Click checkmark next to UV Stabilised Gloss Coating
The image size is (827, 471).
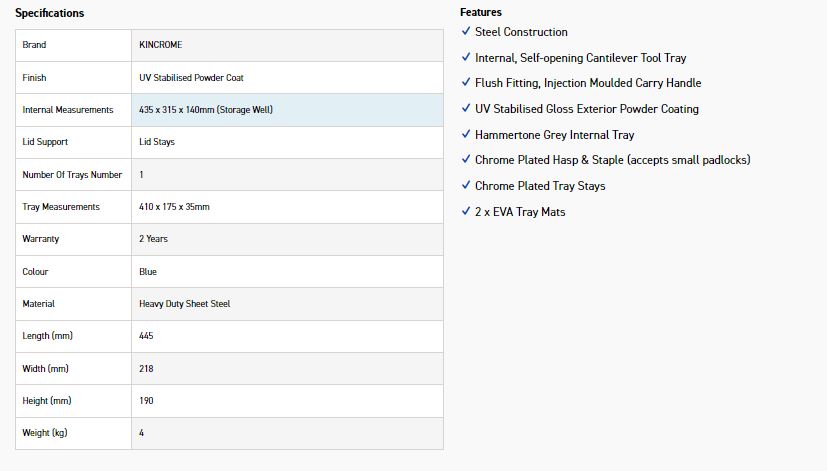(466, 108)
